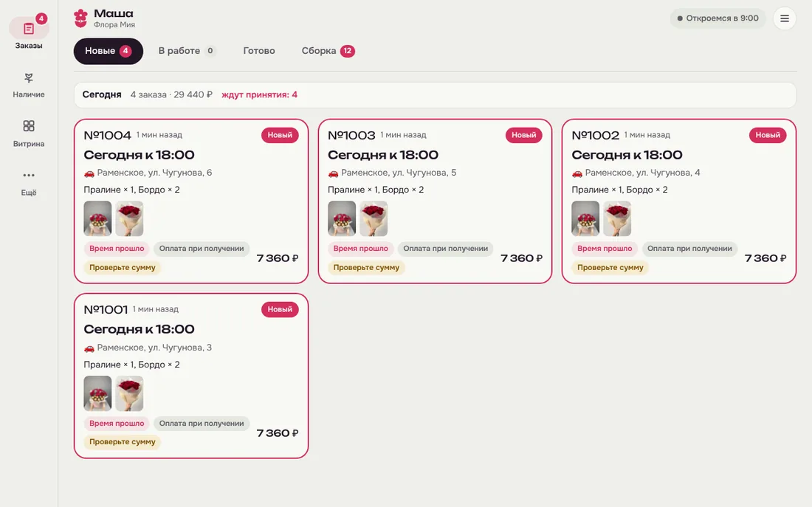This screenshot has width=812, height=507.
Task: Open the Пралине bouquet thumbnail in order №1002
Action: tap(585, 218)
